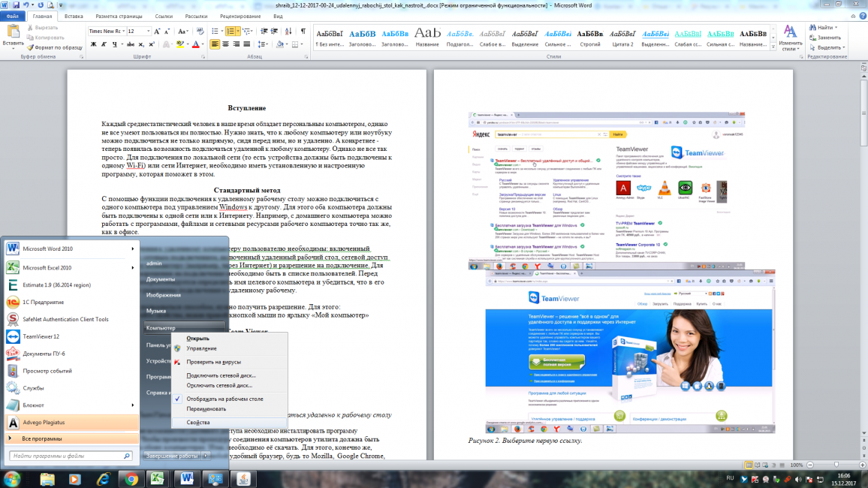Expand the Microsoft Word 2010 jump list arrow
The height and width of the screenshot is (488, 868).
133,249
